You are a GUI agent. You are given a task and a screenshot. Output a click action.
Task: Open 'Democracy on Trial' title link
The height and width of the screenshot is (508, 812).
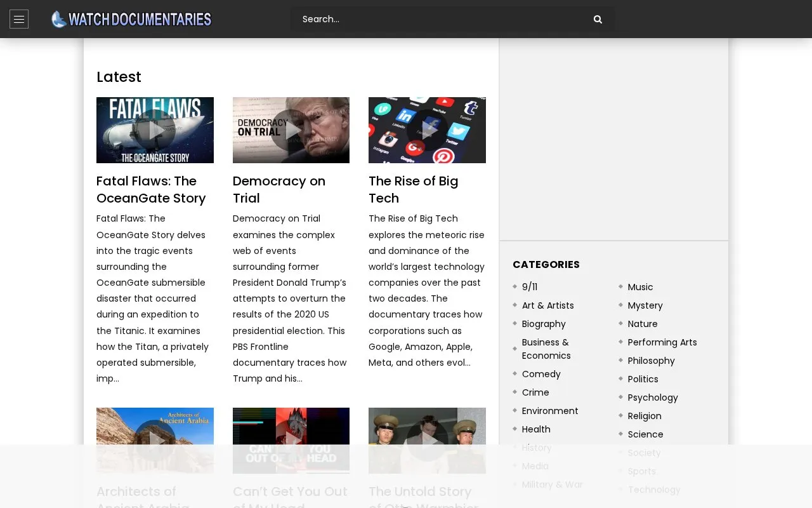tap(279, 189)
